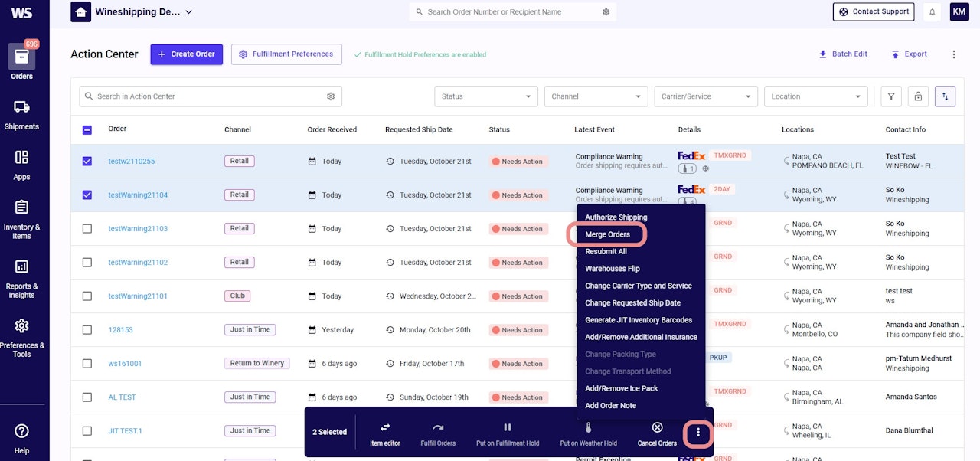Open the Shipments sidebar section
The image size is (980, 461).
click(x=21, y=115)
